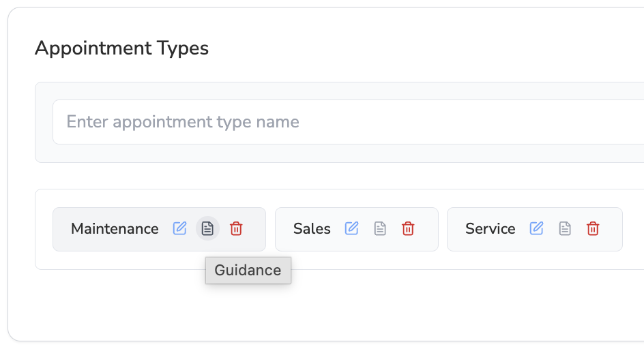Edit the Service appointment type
The width and height of the screenshot is (644, 353).
point(536,228)
